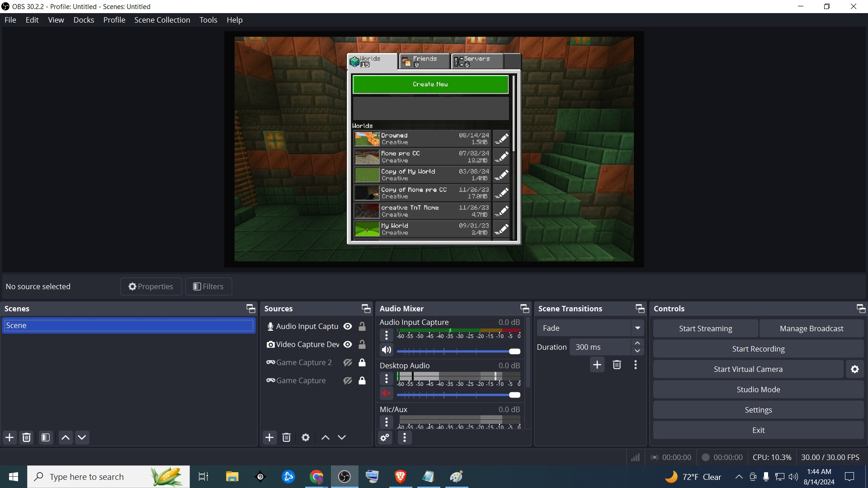Open scene filters icon in Scenes panel
The height and width of the screenshot is (488, 868).
tap(46, 437)
